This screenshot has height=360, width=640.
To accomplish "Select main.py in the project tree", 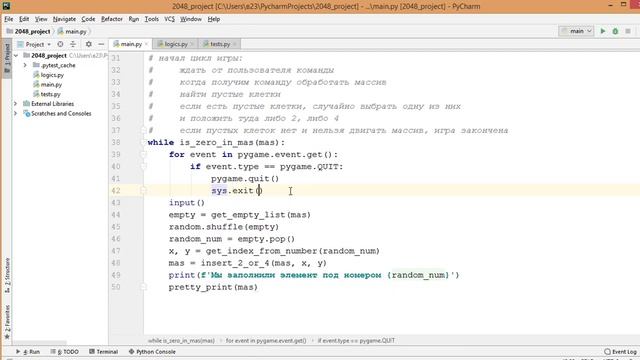I will pos(51,84).
